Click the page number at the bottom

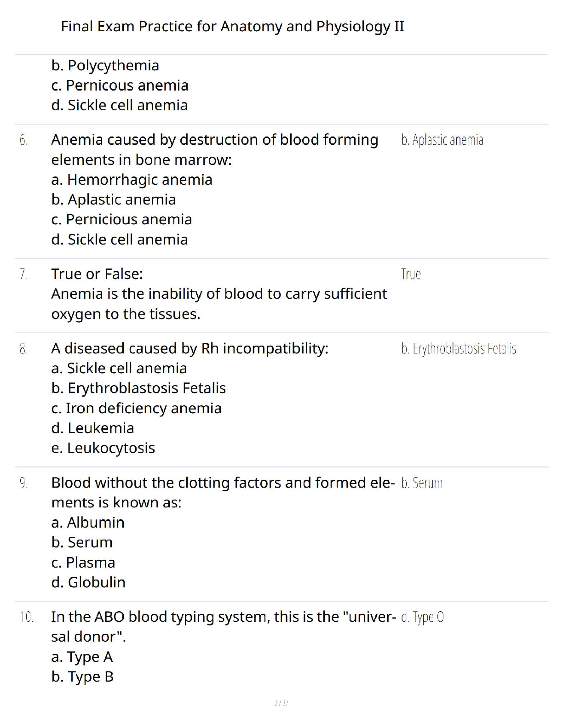281,703
